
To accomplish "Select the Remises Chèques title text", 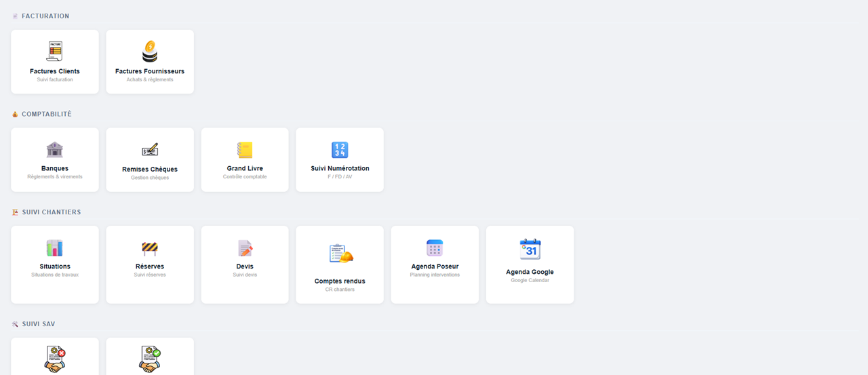I will click(150, 170).
